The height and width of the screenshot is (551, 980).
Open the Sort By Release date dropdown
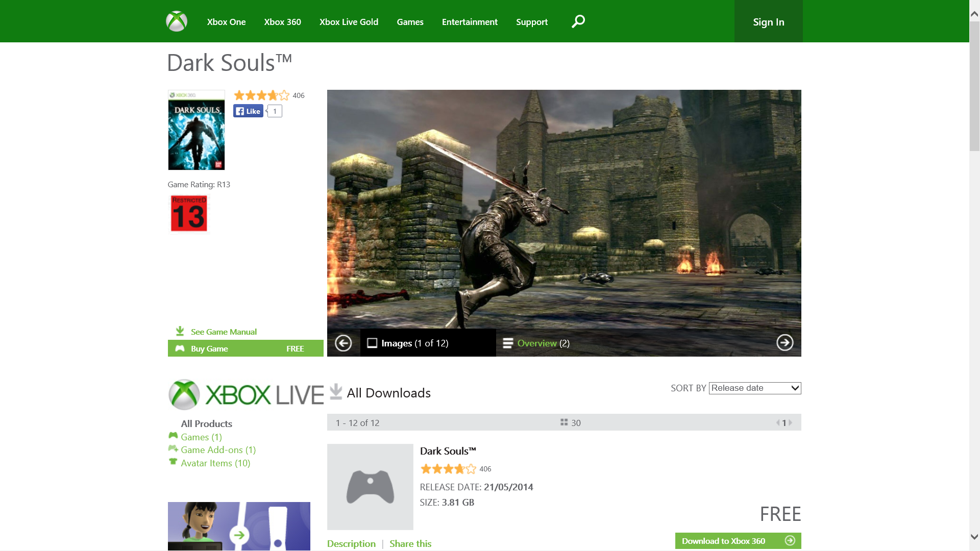coord(755,388)
